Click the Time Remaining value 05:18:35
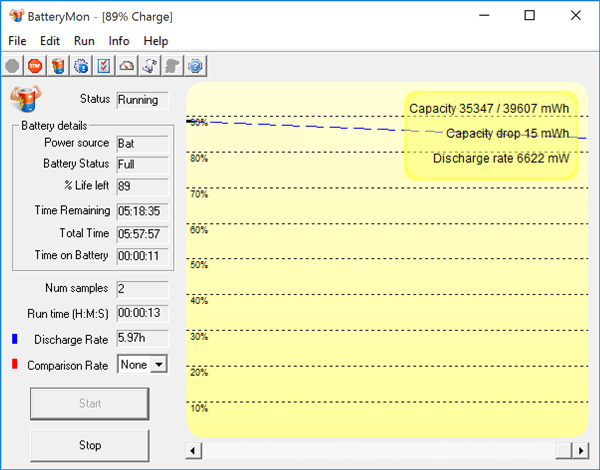Screen dimensions: 600x470 coord(142,211)
